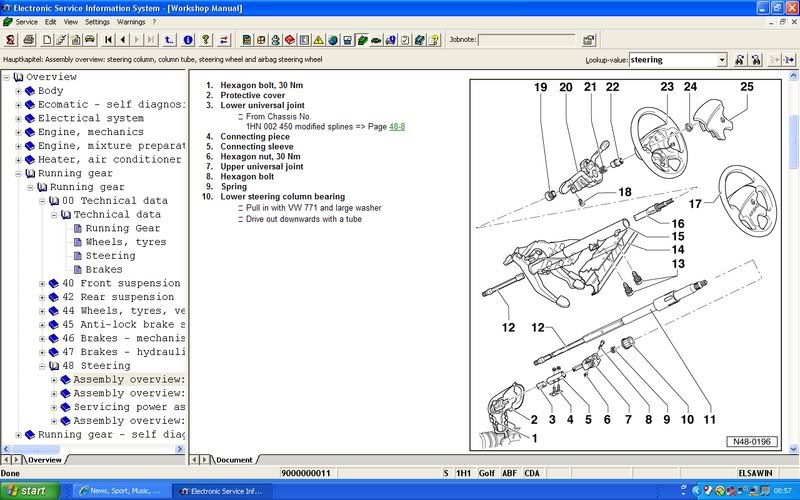Viewport: 800px width, 500px height.
Task: Expand the Engine, mechanics tree node
Action: tap(18, 133)
